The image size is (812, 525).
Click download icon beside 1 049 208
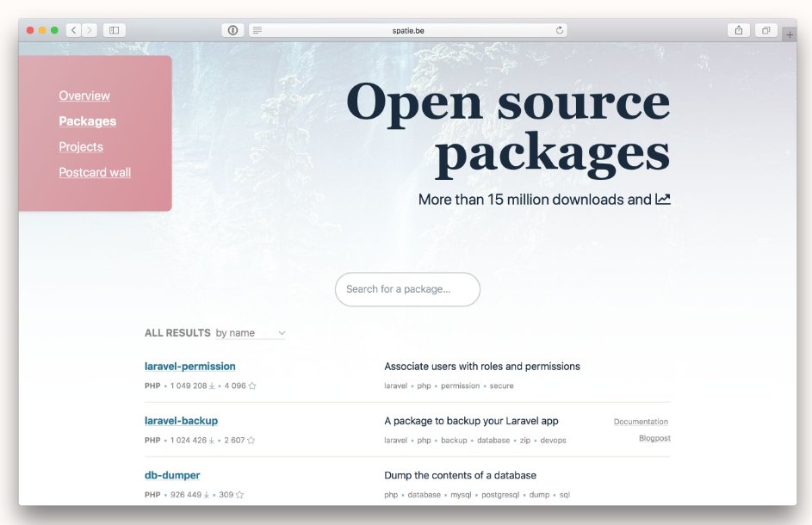[x=212, y=386]
